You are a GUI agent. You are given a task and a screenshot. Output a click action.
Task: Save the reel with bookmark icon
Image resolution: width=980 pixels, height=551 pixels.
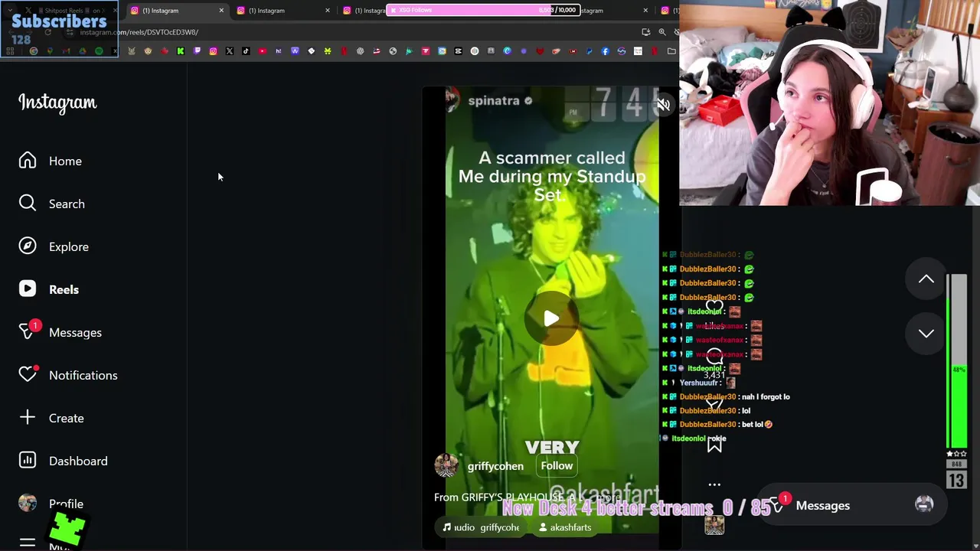point(714,445)
